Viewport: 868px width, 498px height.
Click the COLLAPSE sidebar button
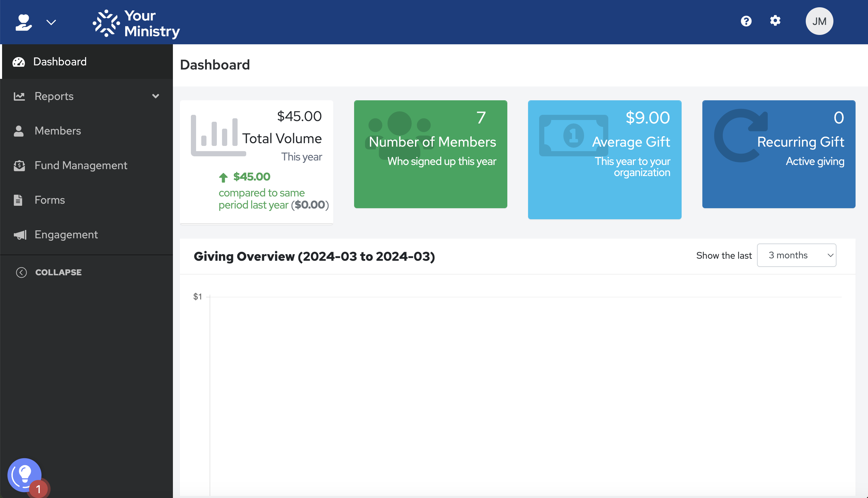pyautogui.click(x=58, y=273)
